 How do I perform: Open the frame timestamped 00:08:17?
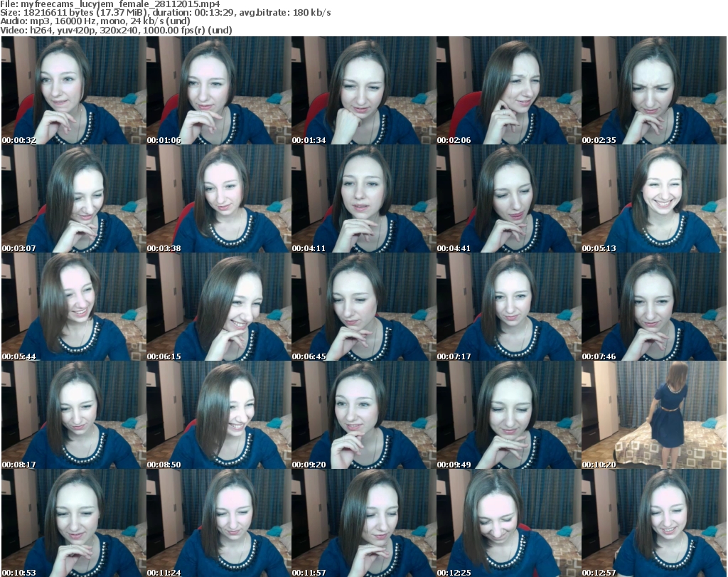point(73,415)
